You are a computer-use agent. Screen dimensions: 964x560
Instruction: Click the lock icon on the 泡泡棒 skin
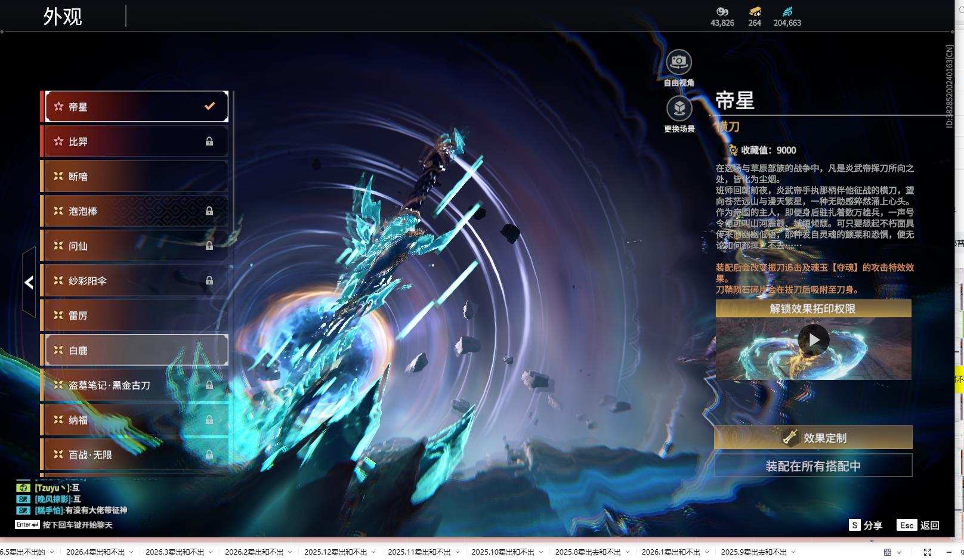[209, 211]
